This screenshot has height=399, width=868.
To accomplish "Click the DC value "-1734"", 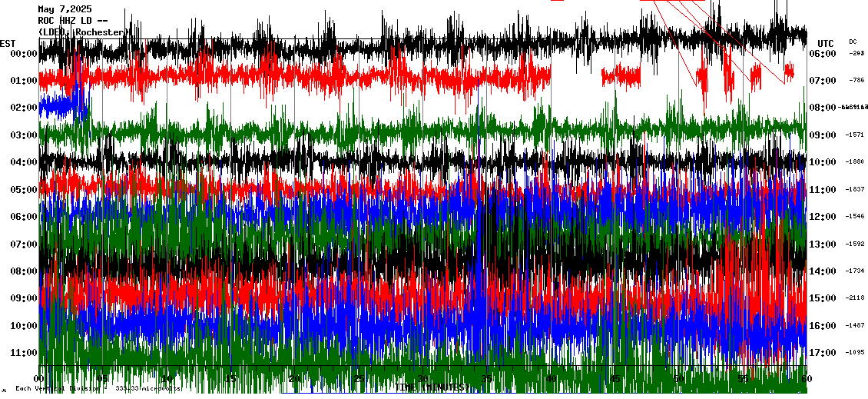I will click(855, 271).
